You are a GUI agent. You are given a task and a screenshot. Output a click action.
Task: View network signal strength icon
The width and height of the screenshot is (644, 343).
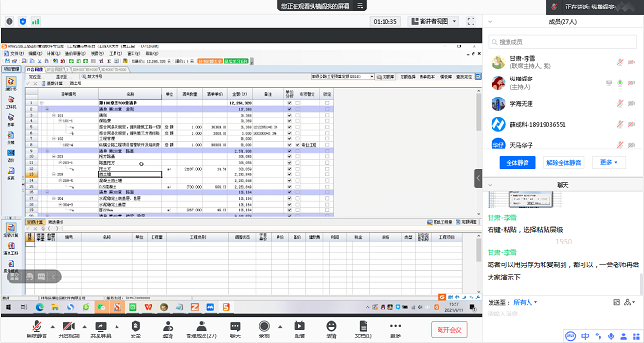coord(36,21)
